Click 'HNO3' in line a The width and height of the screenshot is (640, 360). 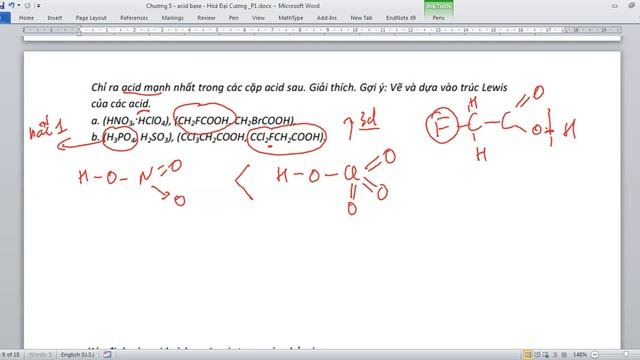119,121
